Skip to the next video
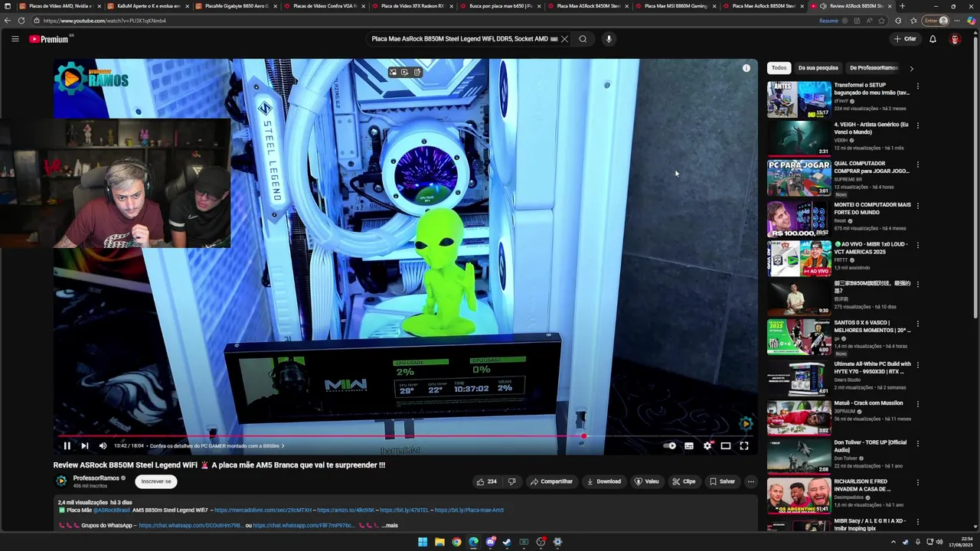Image resolution: width=980 pixels, height=551 pixels. pos(85,445)
